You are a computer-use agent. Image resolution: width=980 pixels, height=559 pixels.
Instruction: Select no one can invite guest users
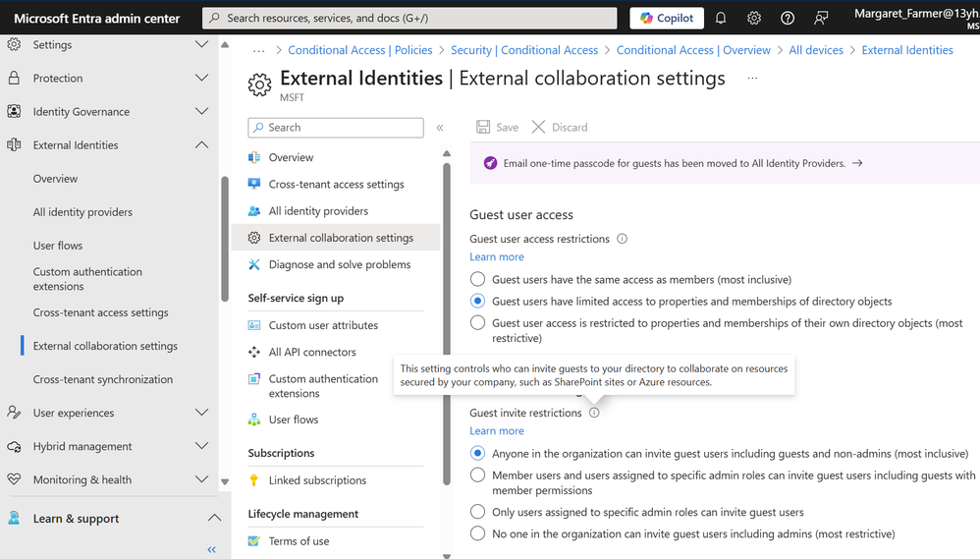[478, 533]
